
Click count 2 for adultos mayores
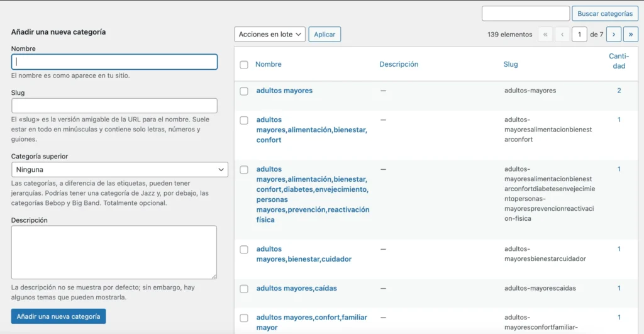point(619,91)
